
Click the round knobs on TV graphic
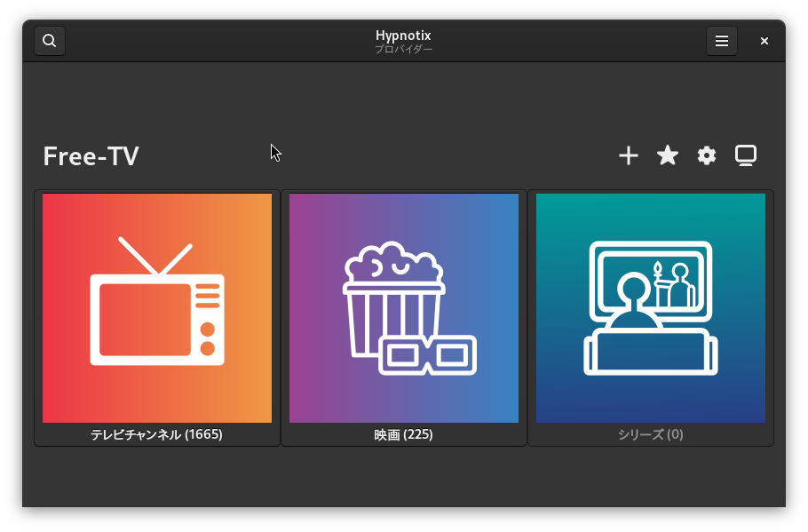(x=208, y=339)
